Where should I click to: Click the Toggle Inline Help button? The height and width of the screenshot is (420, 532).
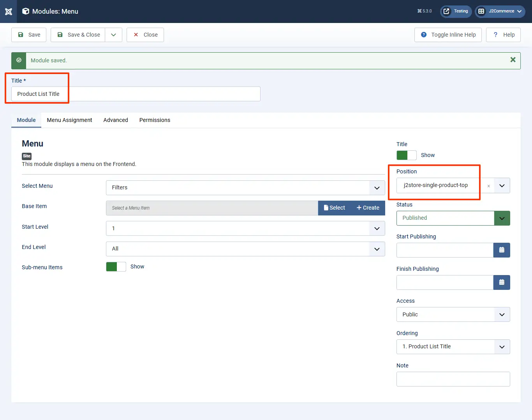[x=448, y=35]
